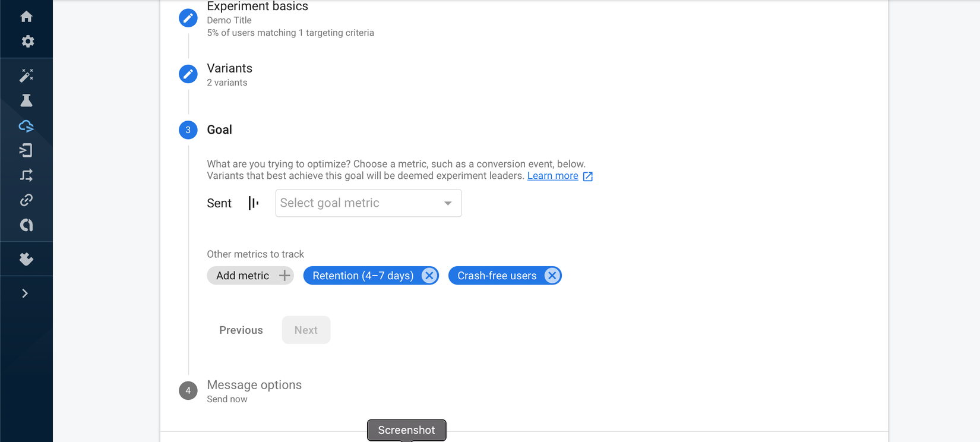This screenshot has height=442, width=980.
Task: Click the home icon in sidebar
Action: (x=26, y=17)
